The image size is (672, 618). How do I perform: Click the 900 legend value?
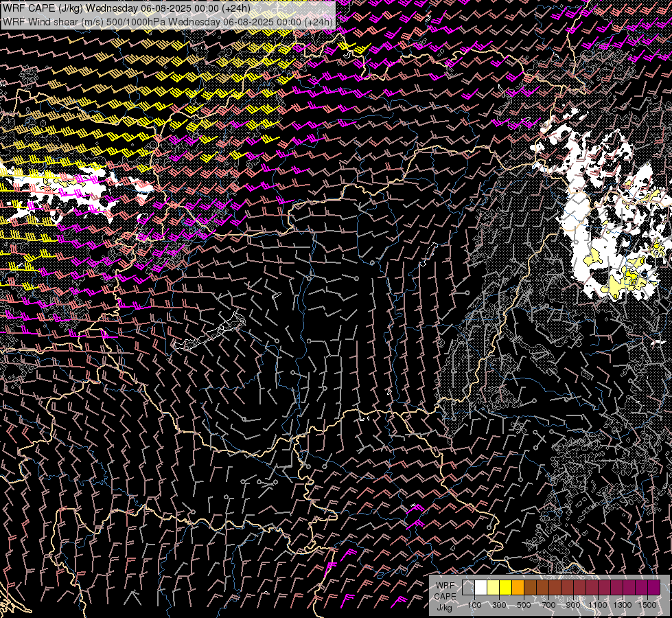(573, 605)
